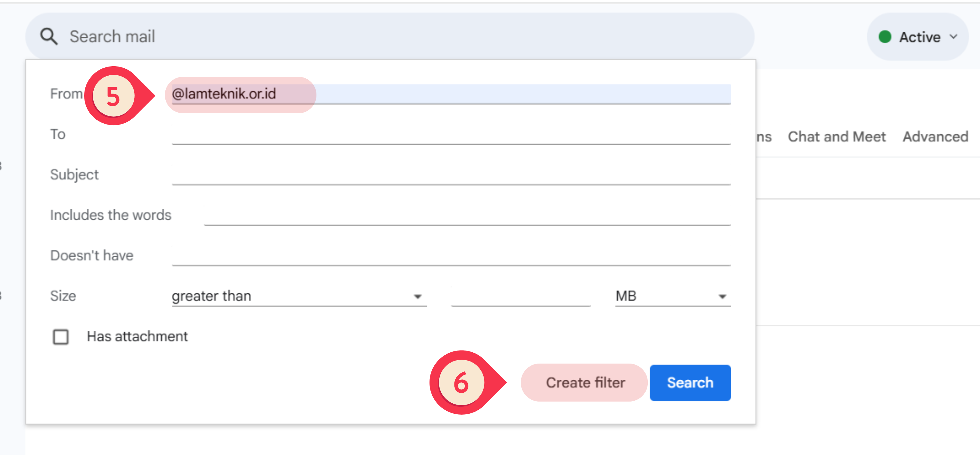Click the size value input field

[x=520, y=296]
